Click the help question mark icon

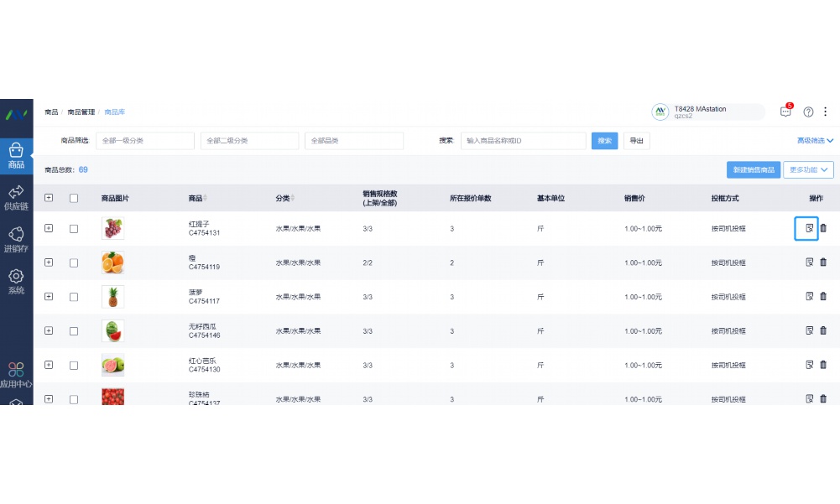pos(808,111)
